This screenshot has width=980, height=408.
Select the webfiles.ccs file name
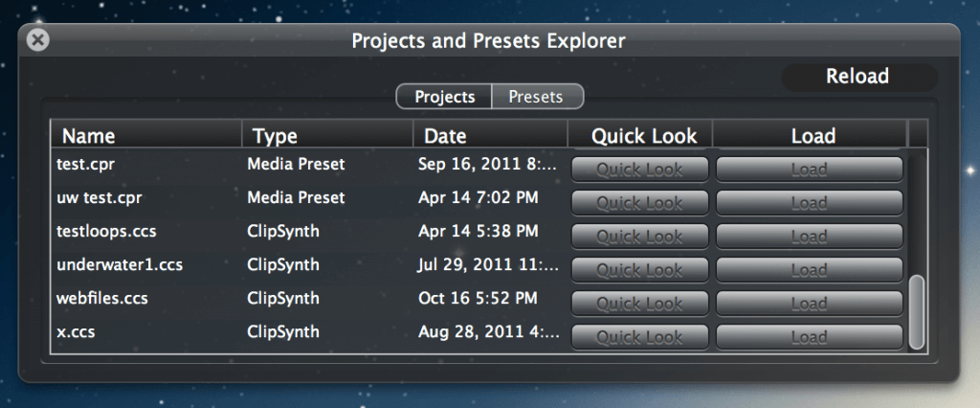[101, 298]
